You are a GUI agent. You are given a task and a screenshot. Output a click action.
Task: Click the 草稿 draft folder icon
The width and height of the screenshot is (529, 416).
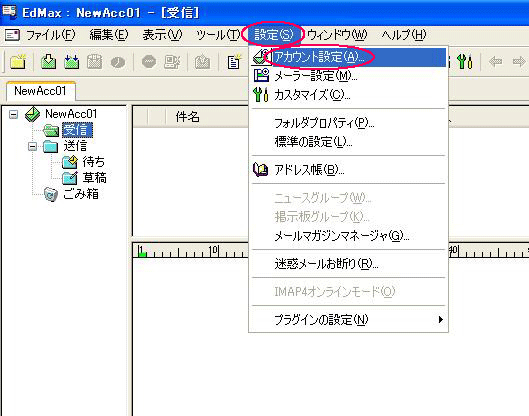pyautogui.click(x=70, y=178)
